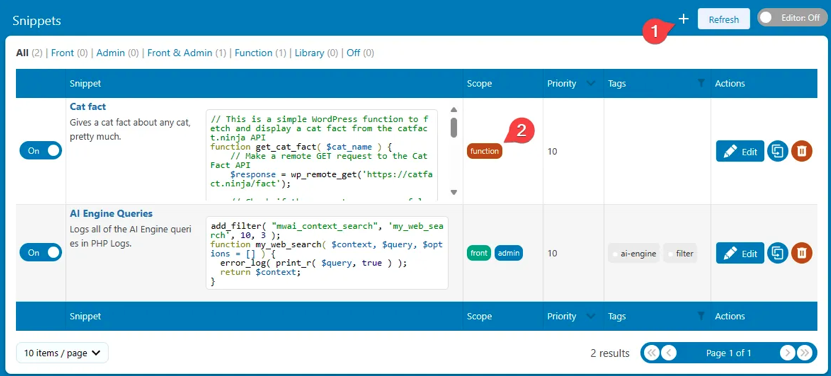831x376 pixels.
Task: Select the filter tag
Action: [680, 253]
